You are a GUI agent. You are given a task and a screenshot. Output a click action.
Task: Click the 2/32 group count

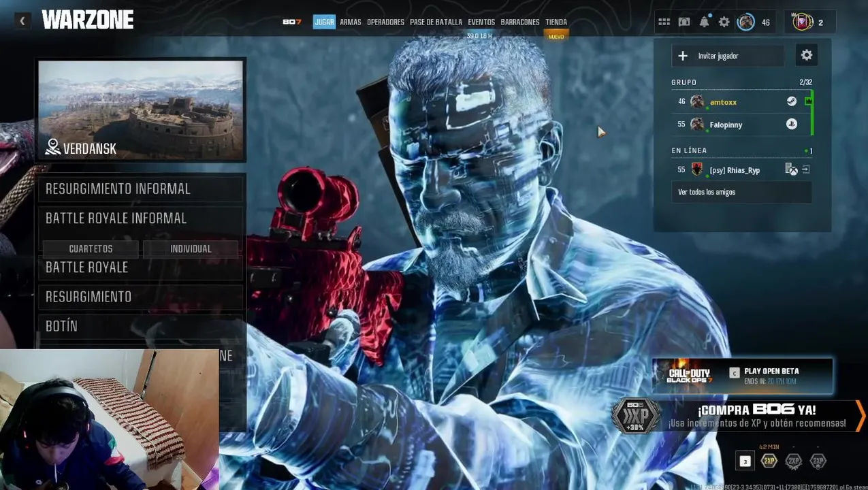tap(805, 82)
